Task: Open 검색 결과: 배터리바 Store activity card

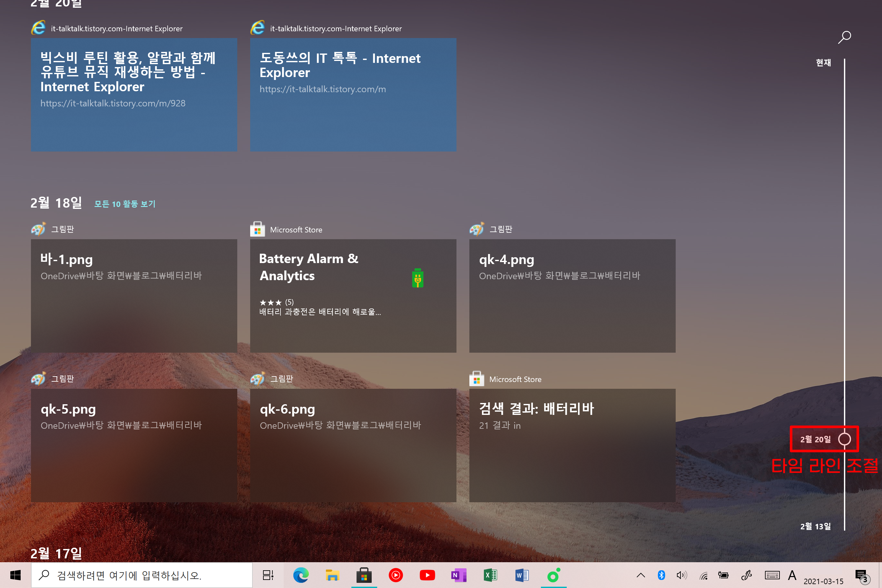Action: point(572,445)
